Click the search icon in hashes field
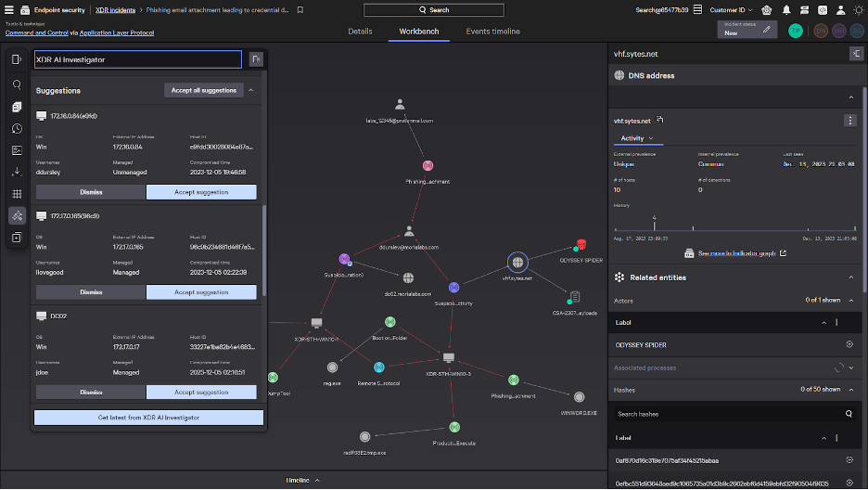Viewport: 868px width, 490px height. (849, 414)
